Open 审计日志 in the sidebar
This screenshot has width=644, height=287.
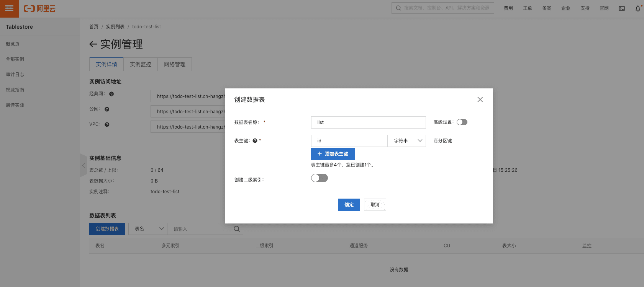[x=15, y=75]
